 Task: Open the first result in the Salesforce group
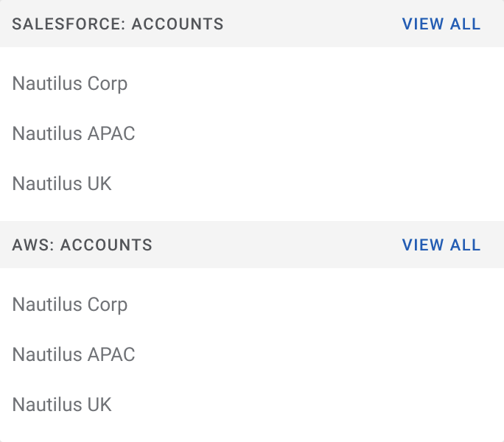click(x=70, y=84)
